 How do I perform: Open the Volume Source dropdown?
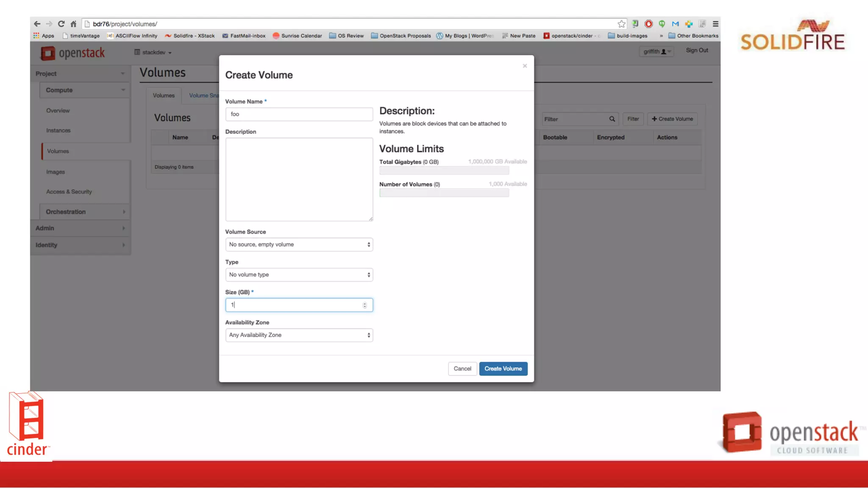point(299,244)
